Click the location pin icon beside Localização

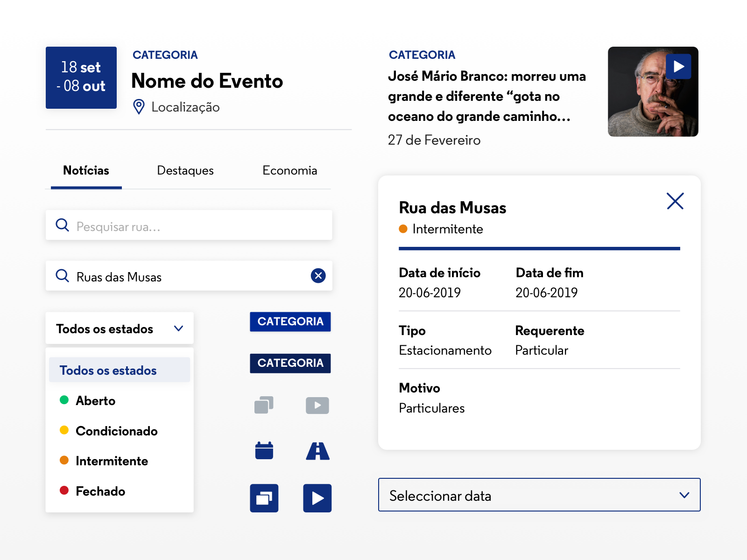click(139, 107)
